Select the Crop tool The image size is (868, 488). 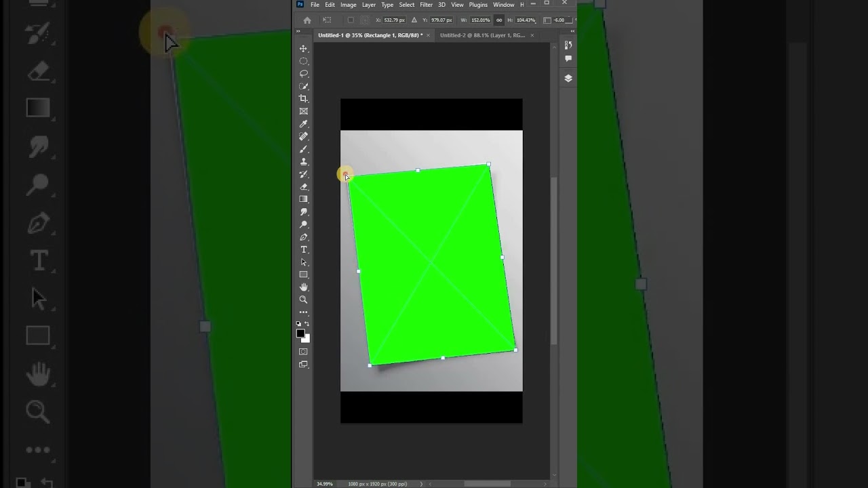(x=303, y=99)
